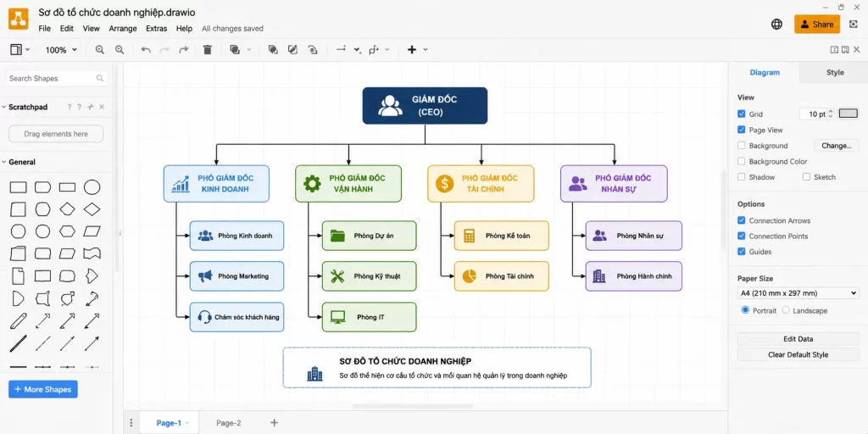This screenshot has height=434, width=868.
Task: Open dropdown arrow beside To Front icon
Action: (x=248, y=50)
